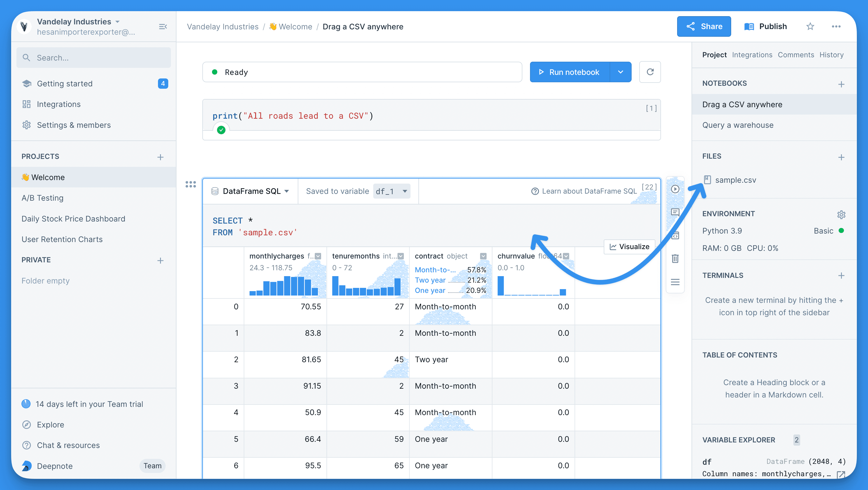This screenshot has width=868, height=490.
Task: Click the refresh notebook button
Action: click(x=650, y=72)
